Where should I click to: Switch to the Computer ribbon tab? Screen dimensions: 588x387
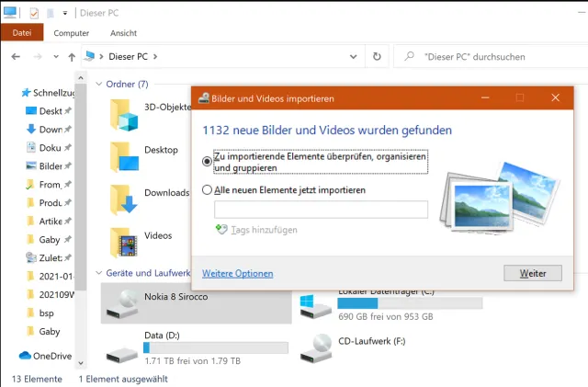[72, 33]
